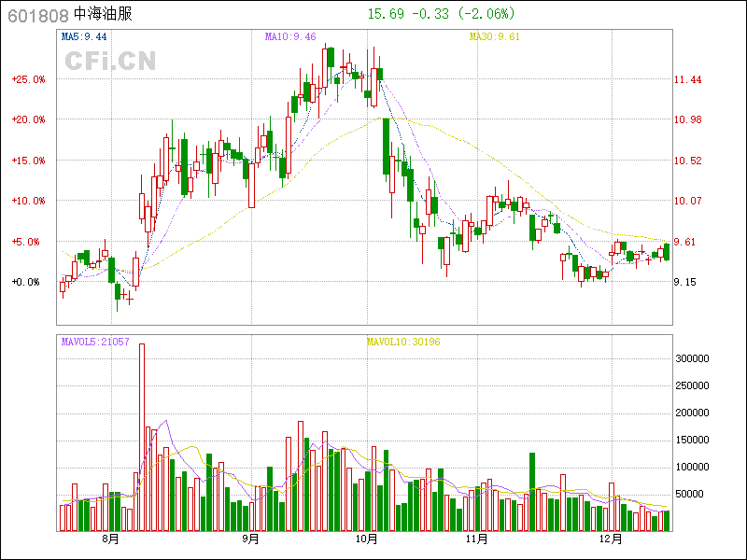Click the stock code 601808
Screen dimensions: 747x560
[x=37, y=15]
